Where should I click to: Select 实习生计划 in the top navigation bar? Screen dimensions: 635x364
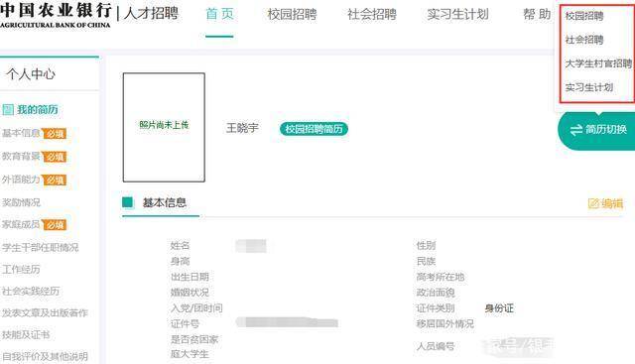click(457, 14)
